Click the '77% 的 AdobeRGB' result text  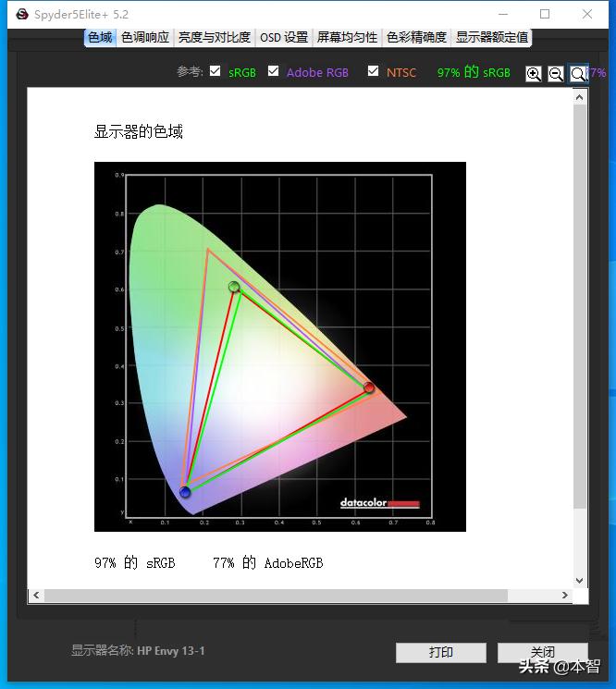click(268, 563)
